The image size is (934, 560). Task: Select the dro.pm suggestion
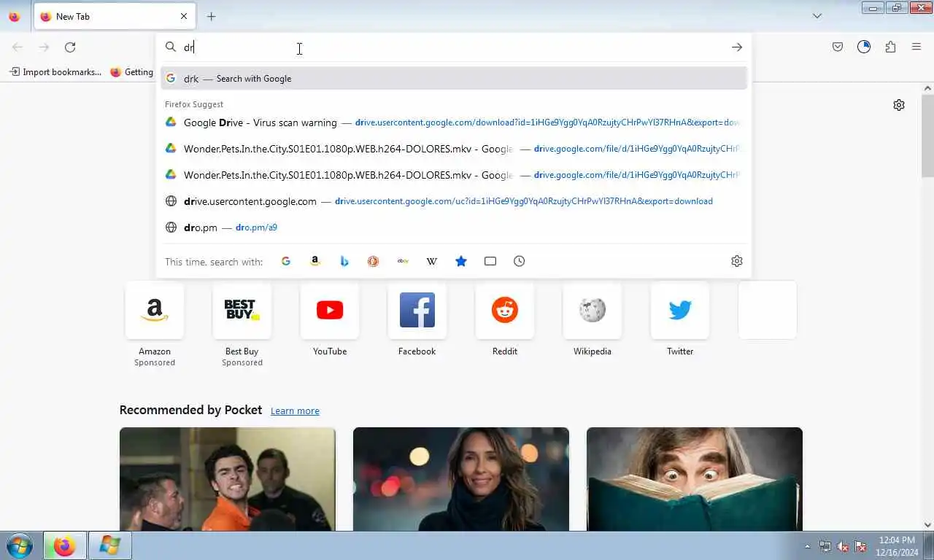coord(454,227)
